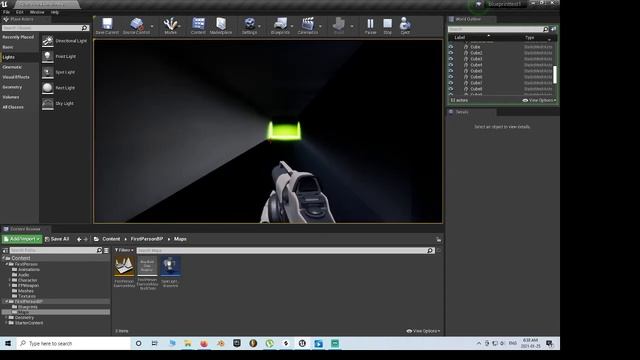Open the Type column dropdown arrow
Image resolution: width=640 pixels, height=360 pixels.
point(549,39)
